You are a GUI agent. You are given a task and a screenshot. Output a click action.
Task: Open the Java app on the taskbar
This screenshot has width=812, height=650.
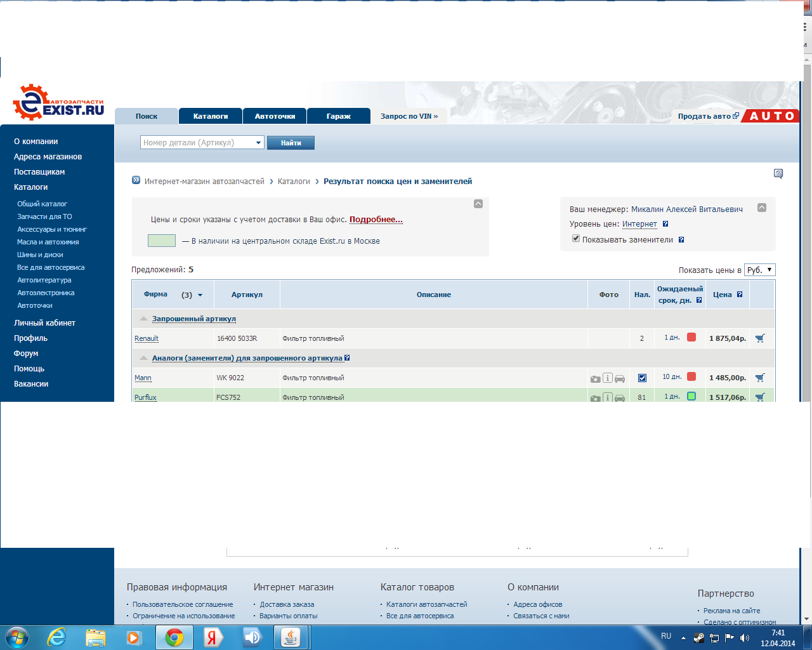pyautogui.click(x=291, y=637)
